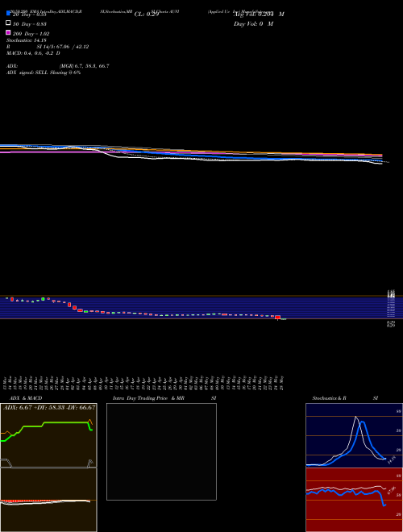The width and height of the screenshot is (403, 532).
Task: Click the '14.18' label in stochastics panel
Action: [392, 460]
